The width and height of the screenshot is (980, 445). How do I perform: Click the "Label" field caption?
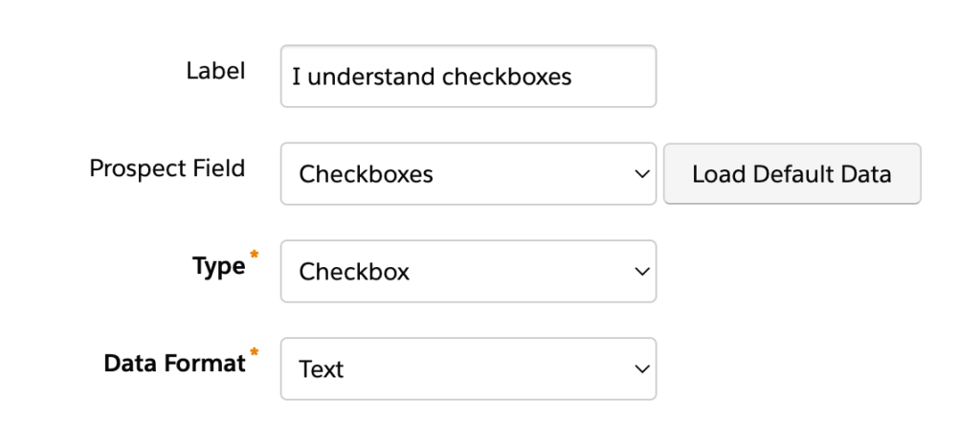tap(215, 71)
